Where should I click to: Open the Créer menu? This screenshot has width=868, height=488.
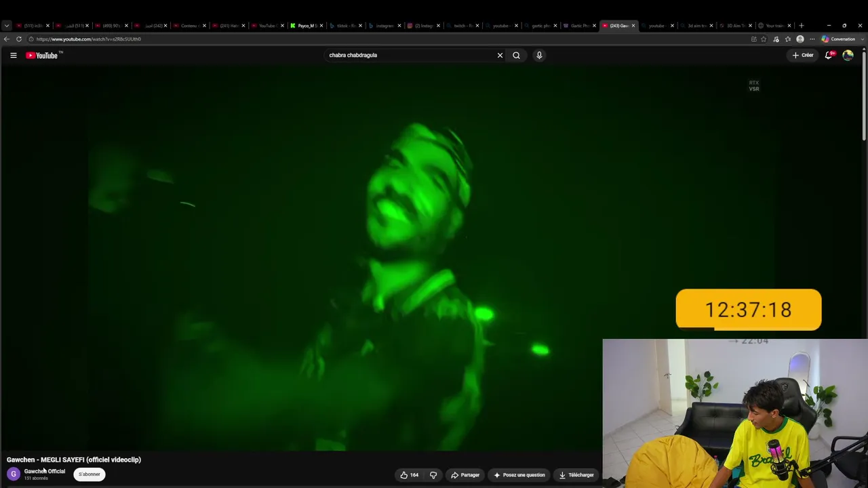pyautogui.click(x=803, y=56)
